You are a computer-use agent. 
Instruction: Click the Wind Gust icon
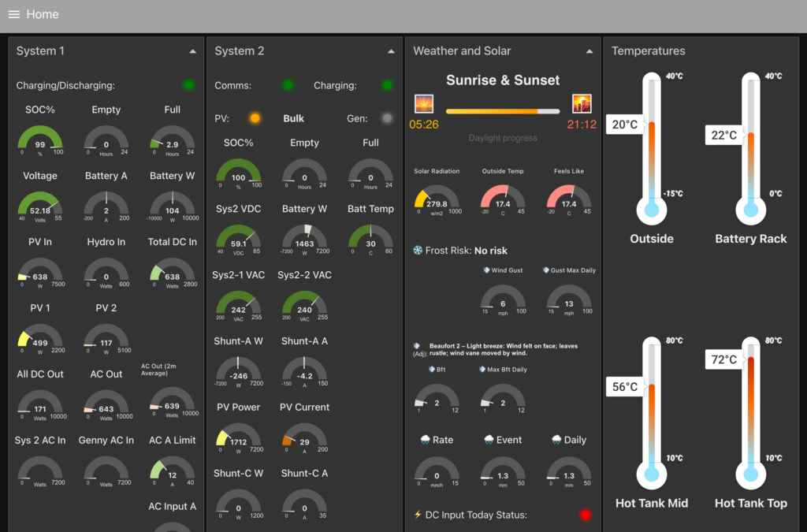[486, 270]
